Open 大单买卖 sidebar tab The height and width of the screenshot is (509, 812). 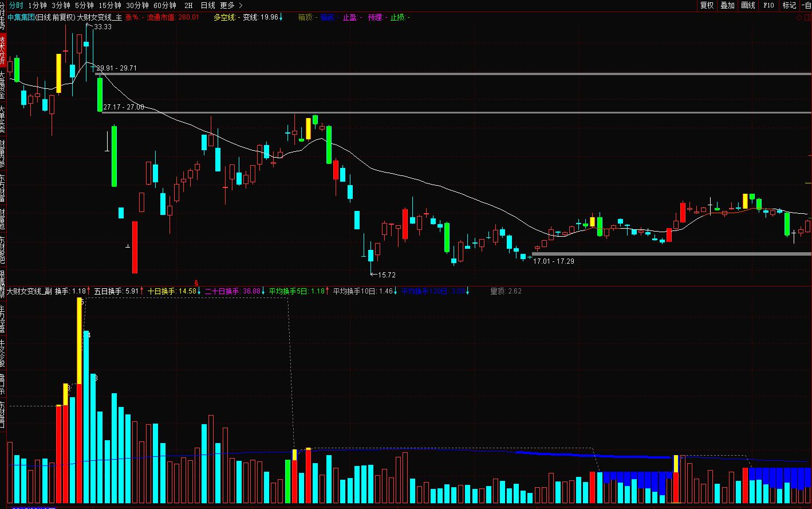point(3,119)
